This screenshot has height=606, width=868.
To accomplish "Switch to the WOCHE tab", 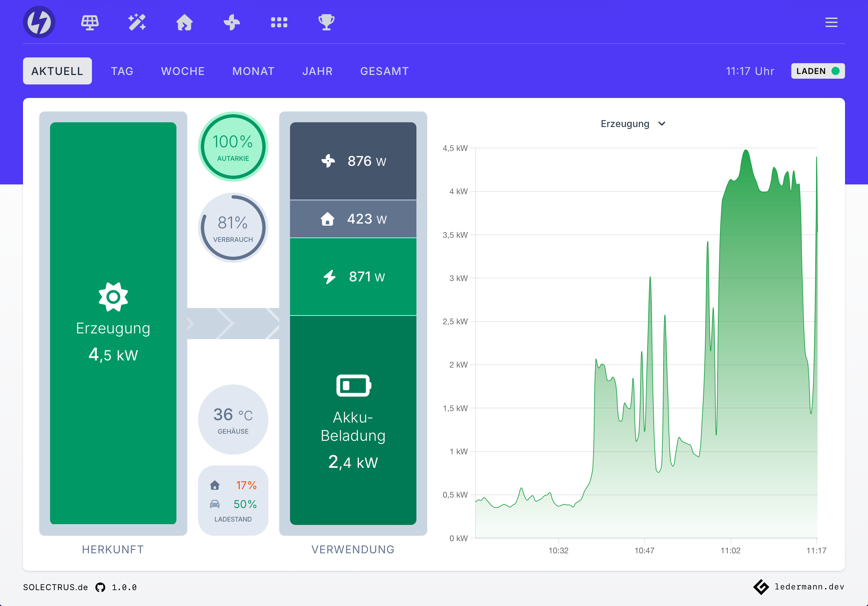I will tap(183, 71).
